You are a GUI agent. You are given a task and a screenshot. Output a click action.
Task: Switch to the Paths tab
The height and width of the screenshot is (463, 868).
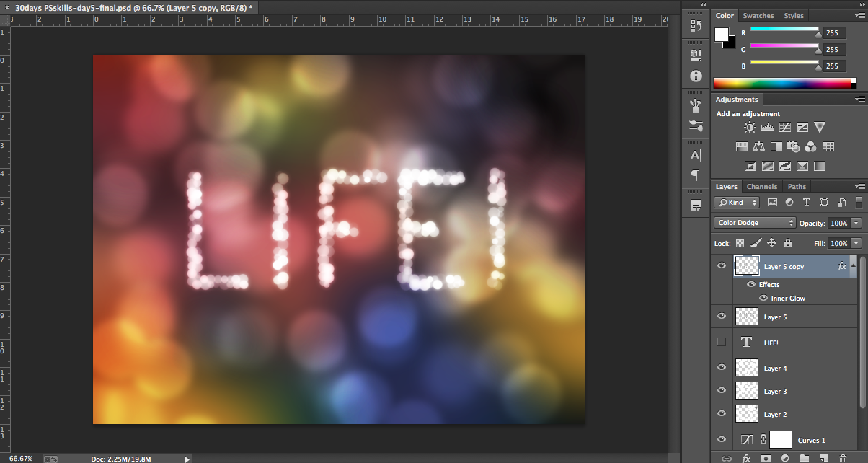[x=797, y=187]
